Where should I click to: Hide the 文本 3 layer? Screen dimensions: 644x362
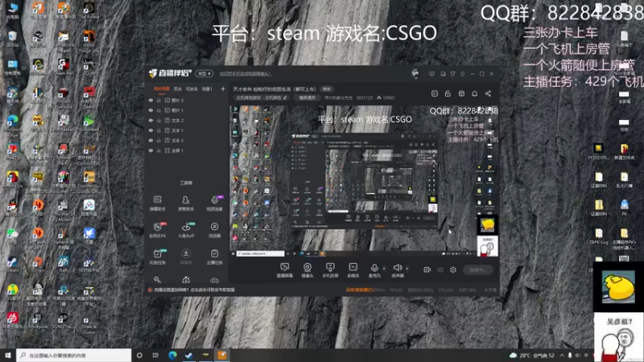(x=151, y=140)
